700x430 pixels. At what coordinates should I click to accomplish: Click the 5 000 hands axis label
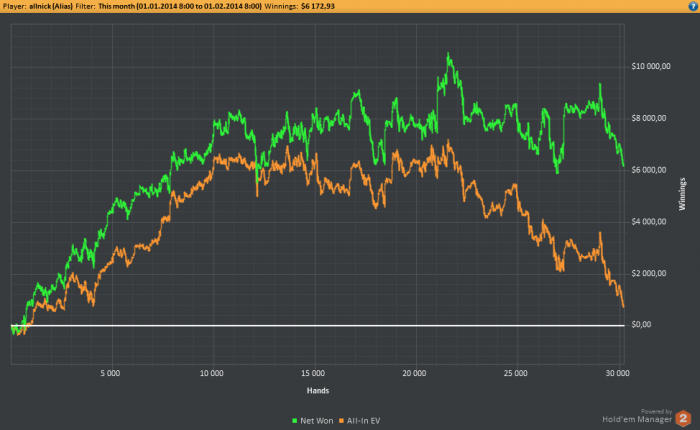[110, 373]
